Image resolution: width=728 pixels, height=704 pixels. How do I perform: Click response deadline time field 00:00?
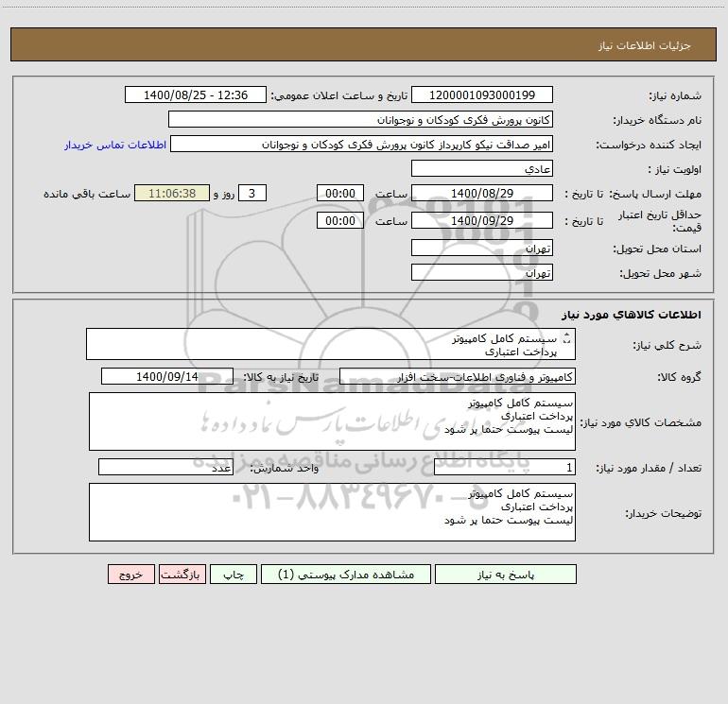click(339, 193)
